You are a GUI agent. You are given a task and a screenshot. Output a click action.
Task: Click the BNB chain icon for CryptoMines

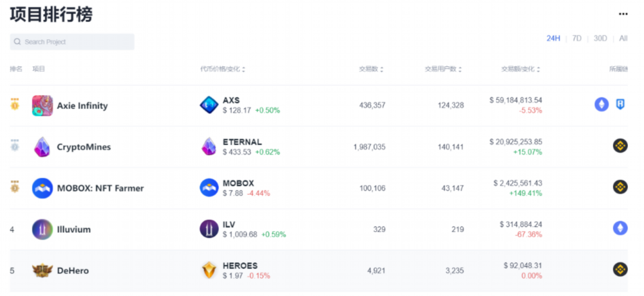tap(620, 145)
